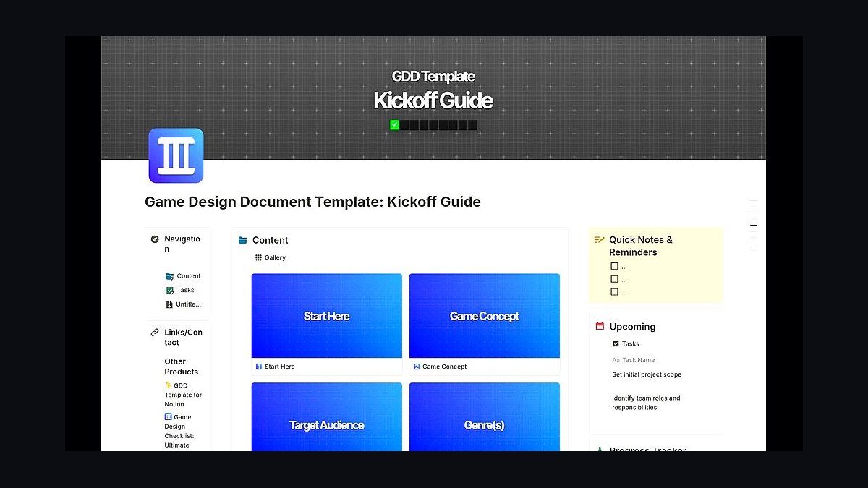The height and width of the screenshot is (488, 868).
Task: Click the pencil-list icon of Quick Notes & Reminders
Action: pyautogui.click(x=599, y=240)
